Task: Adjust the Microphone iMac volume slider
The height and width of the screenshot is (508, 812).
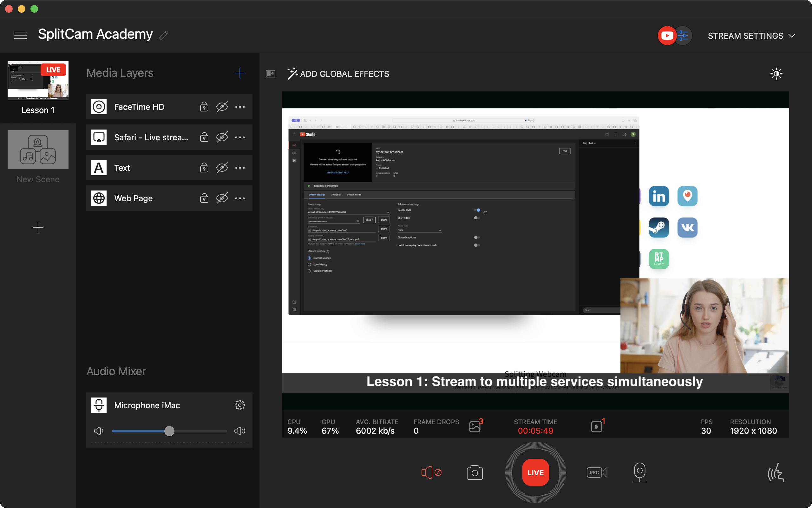Action: [x=169, y=431]
